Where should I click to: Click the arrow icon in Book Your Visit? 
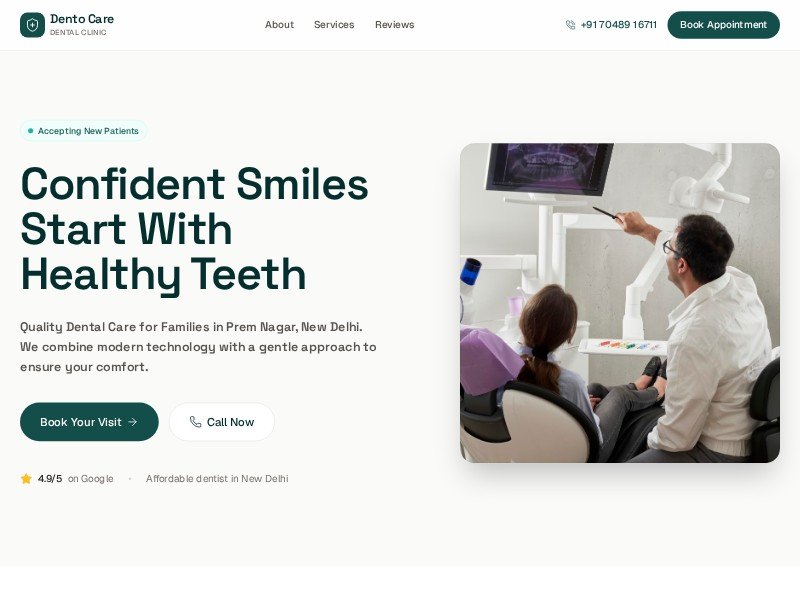133,422
